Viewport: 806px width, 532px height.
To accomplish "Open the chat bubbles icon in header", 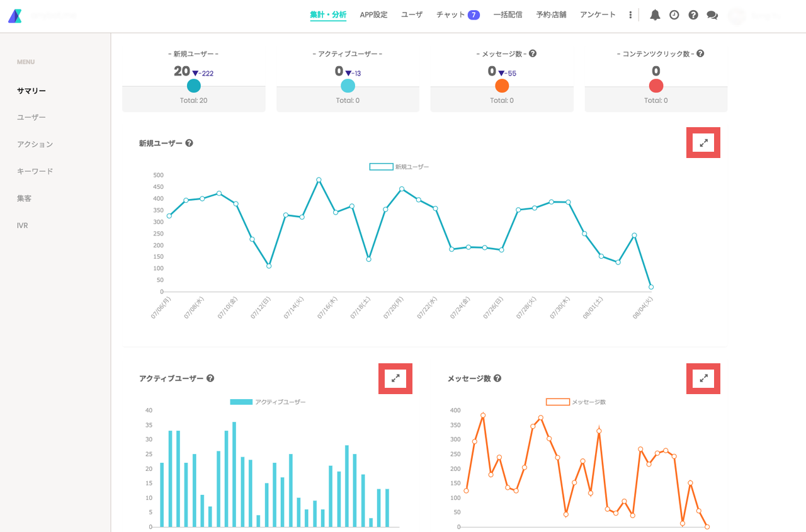I will click(712, 15).
